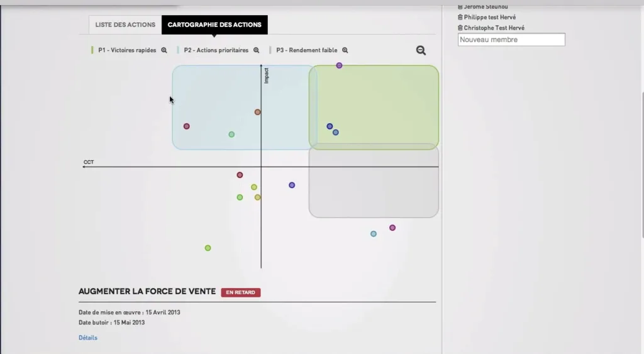This screenshot has height=354, width=644.
Task: Switch to Liste des actions tab
Action: pyautogui.click(x=125, y=25)
